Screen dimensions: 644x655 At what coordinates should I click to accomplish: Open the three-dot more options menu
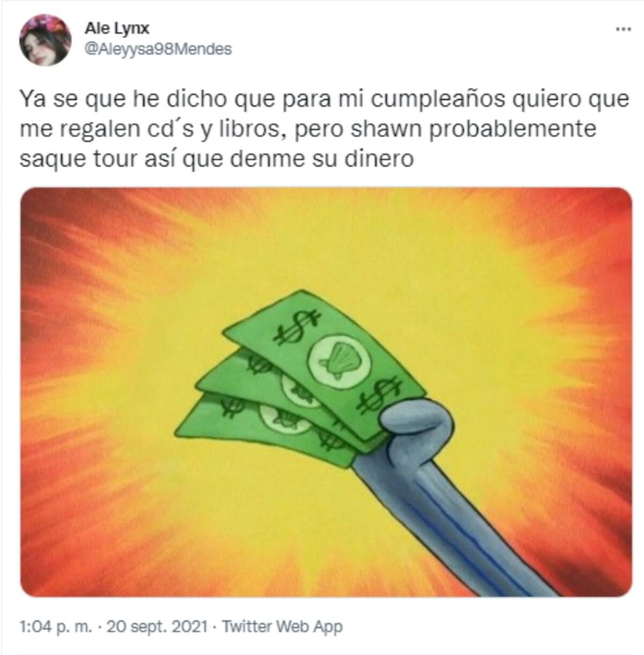(x=623, y=29)
